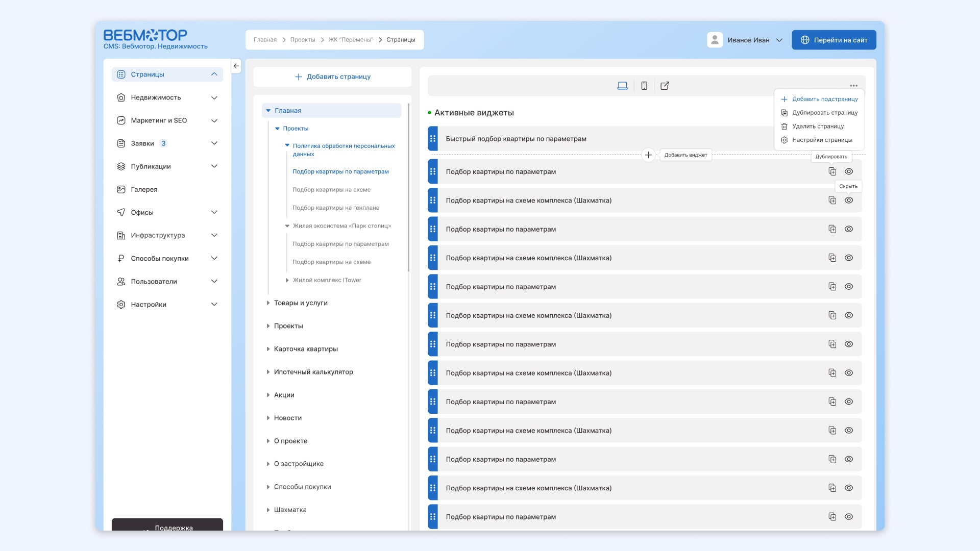The image size is (980, 551).
Task: Click the duplicate icon under the Дублировать tooltip
Action: (832, 171)
